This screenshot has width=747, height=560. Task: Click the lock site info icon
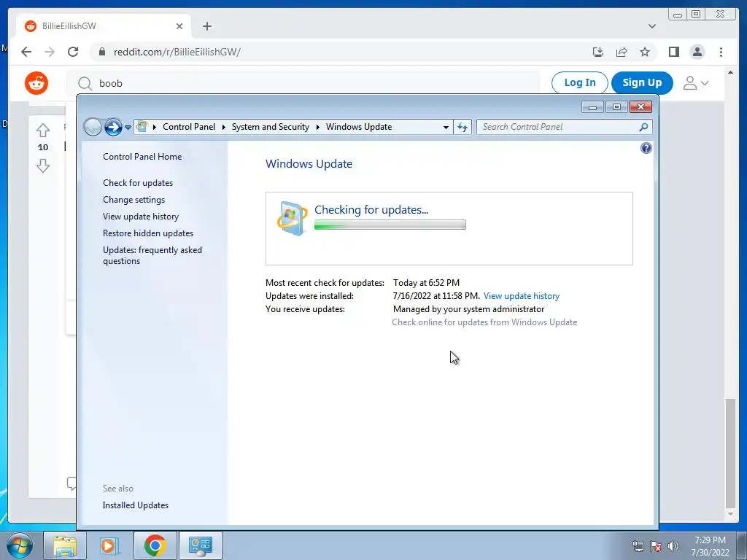click(101, 52)
